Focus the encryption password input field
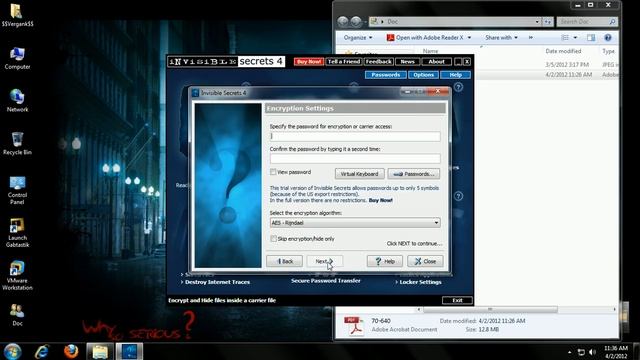The image size is (640, 360). pyautogui.click(x=355, y=136)
